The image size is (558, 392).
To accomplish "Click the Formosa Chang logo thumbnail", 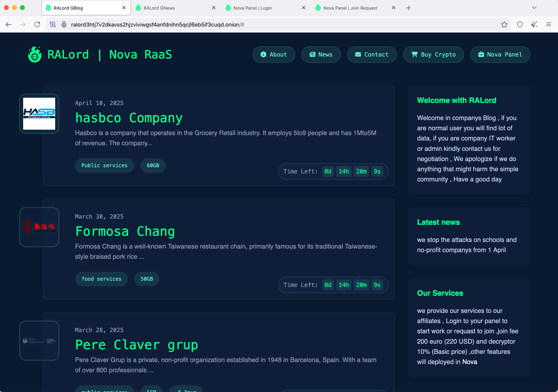I will coord(39,227).
